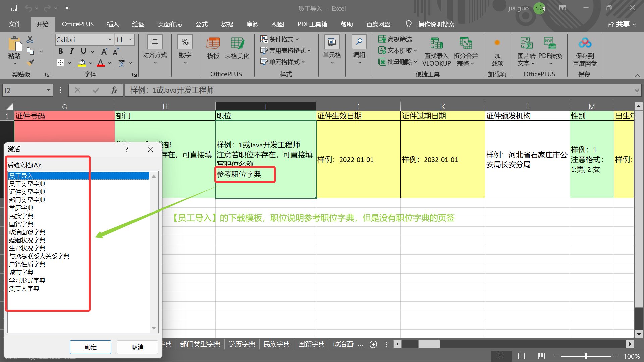Open the VLOOKUP lookup entry tool
Screen dimensions: 644x362
pos(436,51)
